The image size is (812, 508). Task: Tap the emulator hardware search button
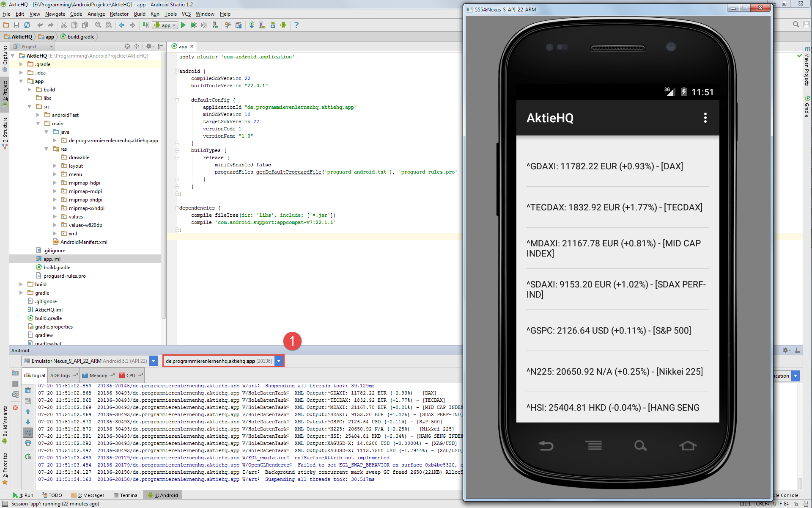[640, 445]
